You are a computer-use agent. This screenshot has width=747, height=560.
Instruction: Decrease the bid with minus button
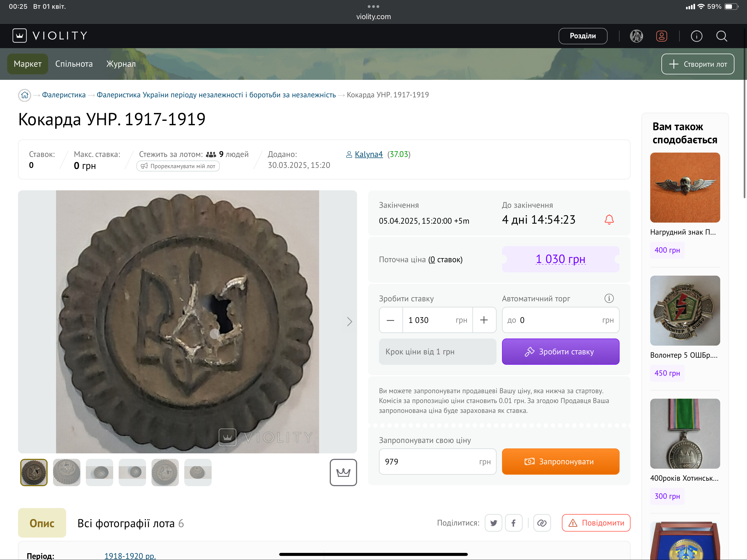pyautogui.click(x=390, y=320)
